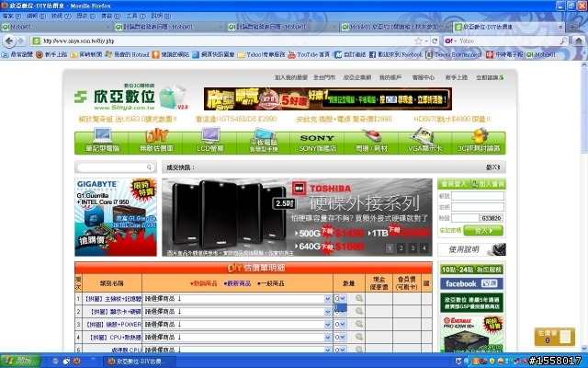Select the current Sinya DIY quote tab

pos(509,27)
